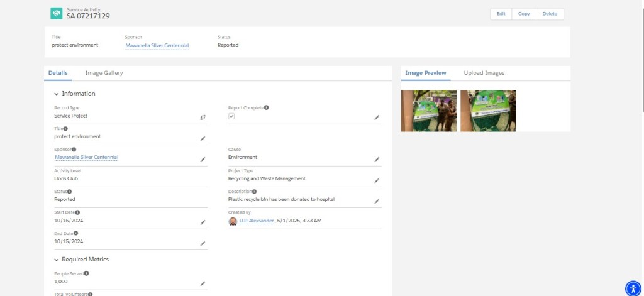644x296 pixels.
Task: Collapse the Information section
Action: [x=56, y=94]
